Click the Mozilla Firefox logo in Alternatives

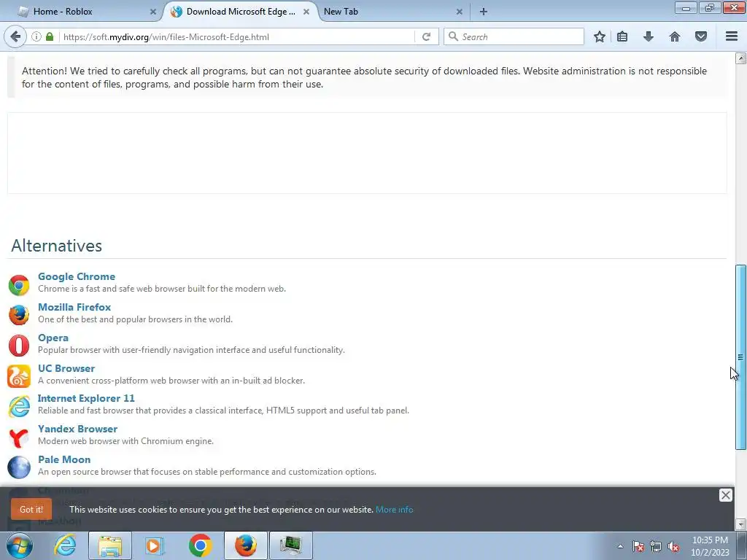[19, 315]
